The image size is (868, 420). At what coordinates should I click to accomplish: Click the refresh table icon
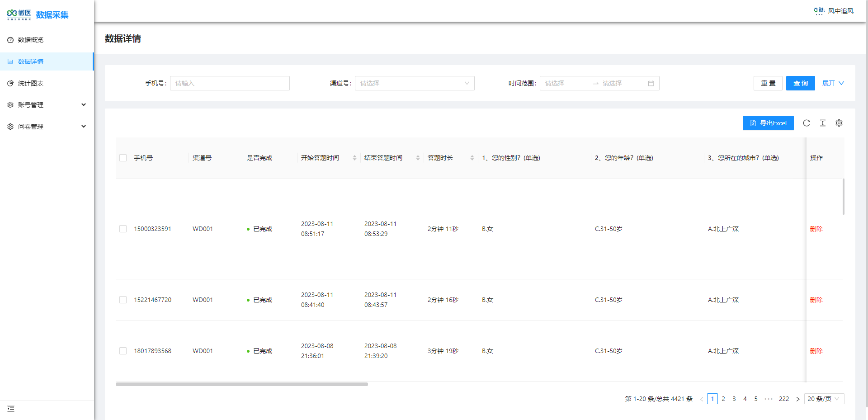[x=807, y=123]
